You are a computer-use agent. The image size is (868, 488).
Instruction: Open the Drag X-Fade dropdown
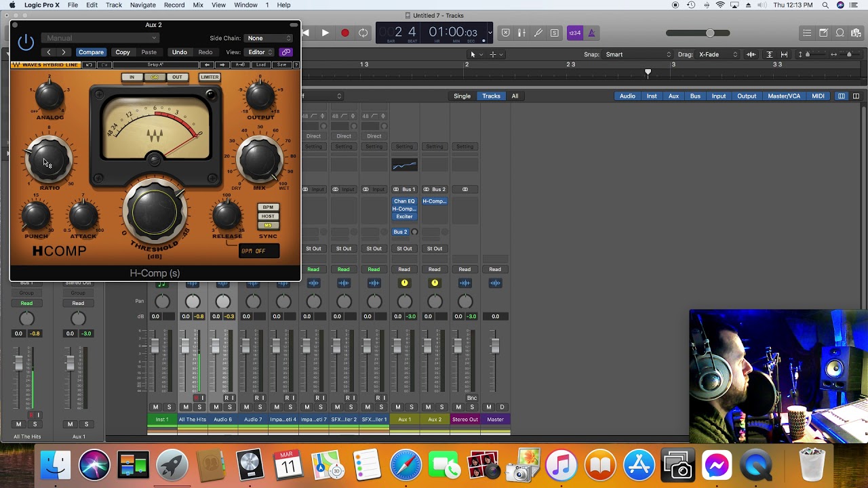pos(719,54)
